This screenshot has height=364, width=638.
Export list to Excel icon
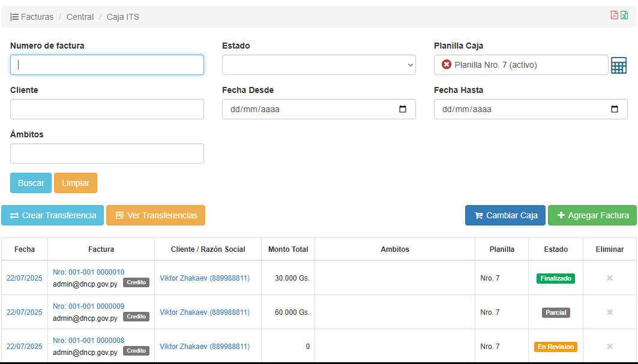pos(624,16)
